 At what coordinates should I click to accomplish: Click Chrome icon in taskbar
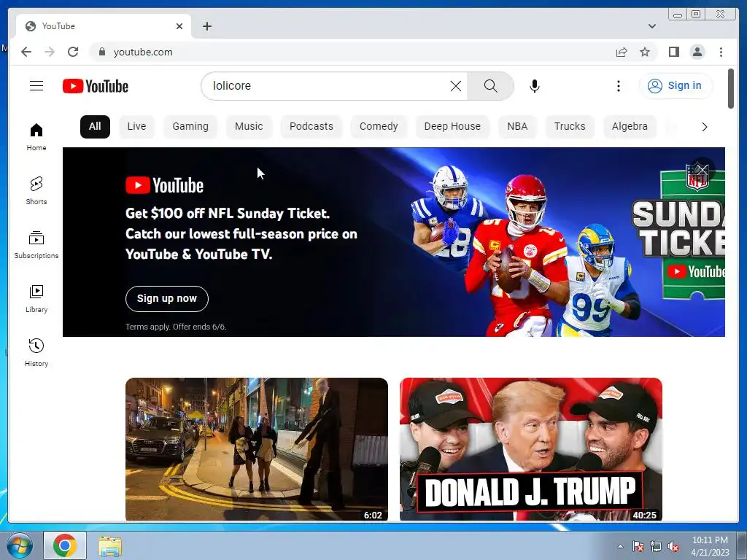tap(65, 545)
